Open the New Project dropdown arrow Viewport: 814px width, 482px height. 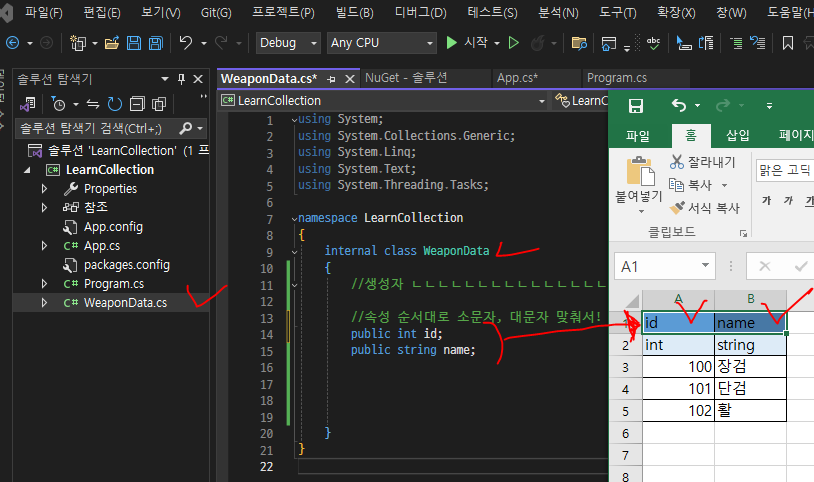[94, 43]
